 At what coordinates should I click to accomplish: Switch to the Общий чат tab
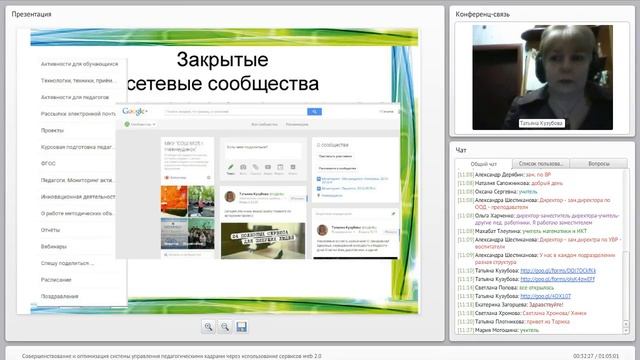[x=484, y=164]
